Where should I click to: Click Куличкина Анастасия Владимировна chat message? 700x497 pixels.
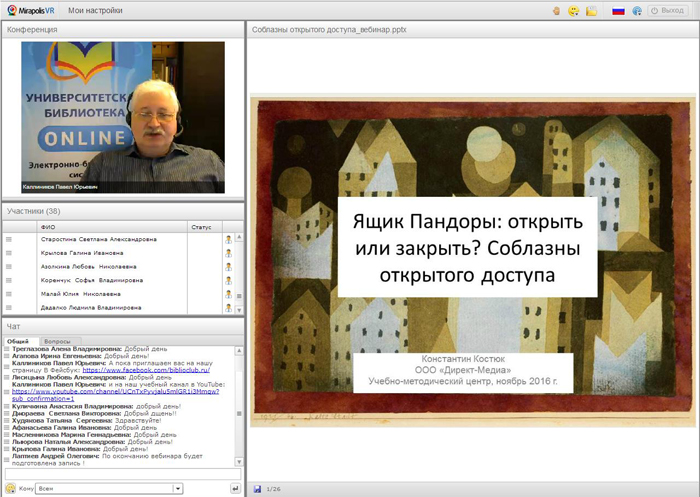click(x=96, y=406)
